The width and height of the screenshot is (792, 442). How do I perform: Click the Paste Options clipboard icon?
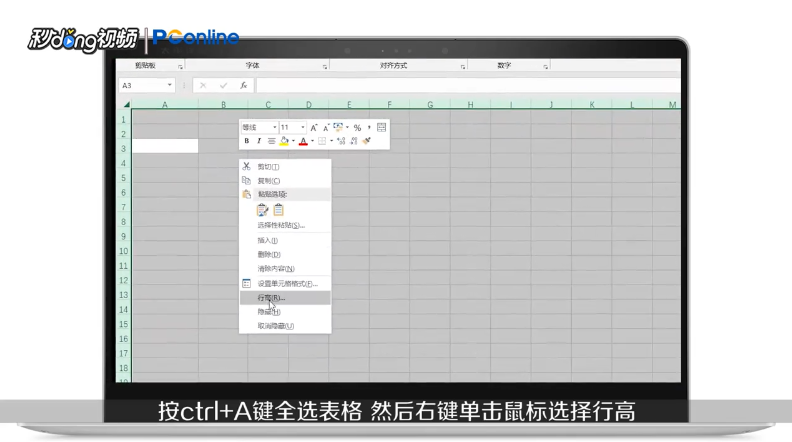click(246, 194)
